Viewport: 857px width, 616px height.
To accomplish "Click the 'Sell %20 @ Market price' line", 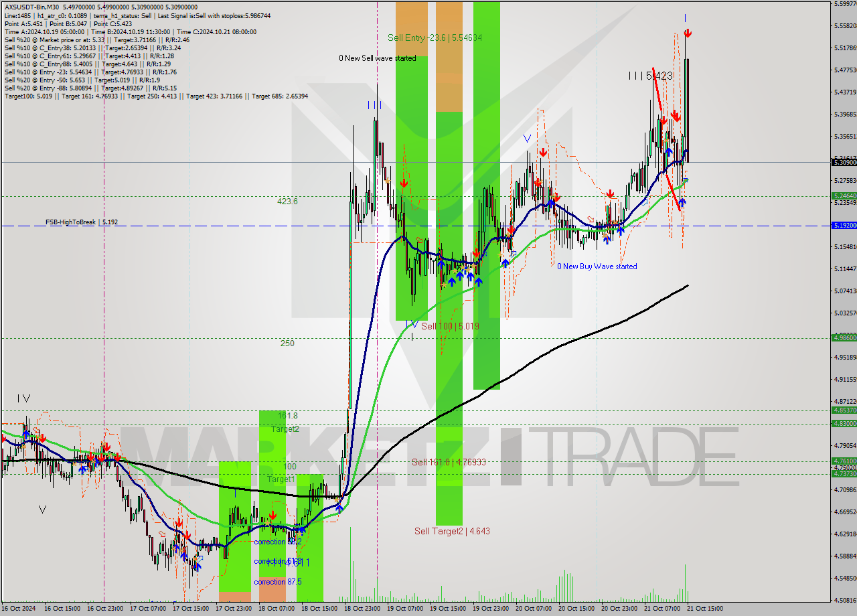I will pyautogui.click(x=97, y=40).
